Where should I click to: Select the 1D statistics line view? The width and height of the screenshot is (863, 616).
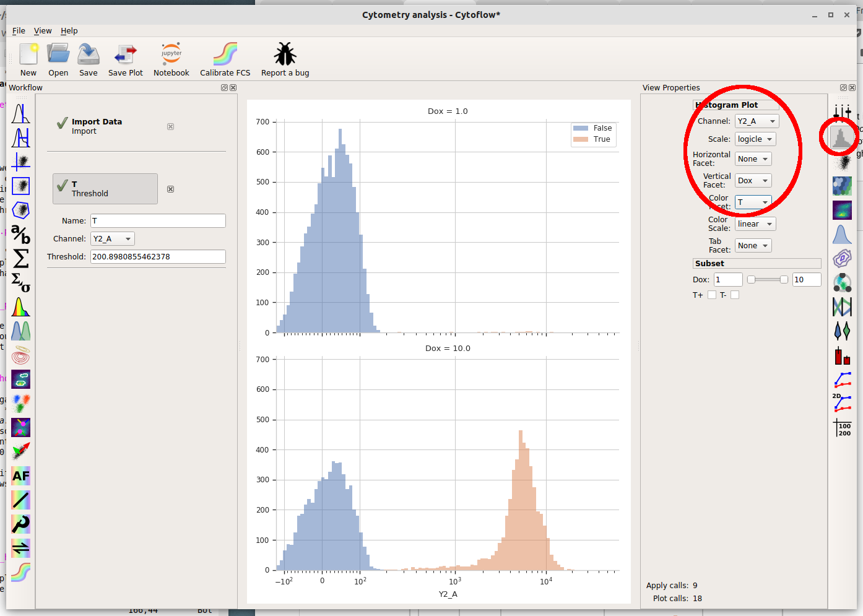pos(842,379)
